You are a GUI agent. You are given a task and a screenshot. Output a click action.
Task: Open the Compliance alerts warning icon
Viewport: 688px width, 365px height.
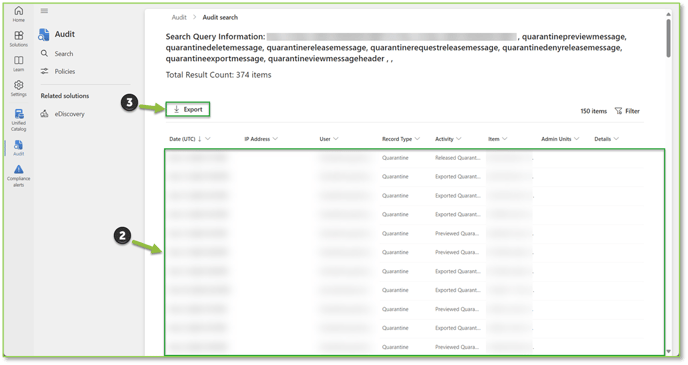point(18,169)
